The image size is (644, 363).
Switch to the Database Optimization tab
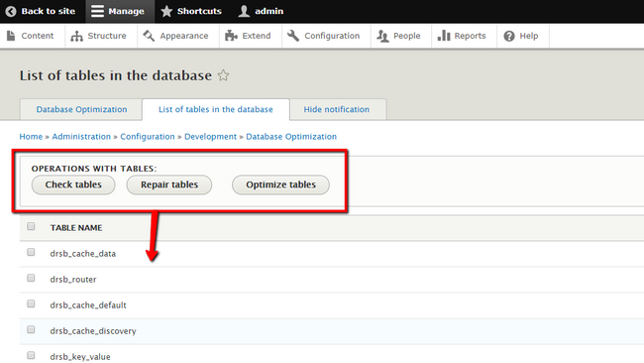[81, 109]
